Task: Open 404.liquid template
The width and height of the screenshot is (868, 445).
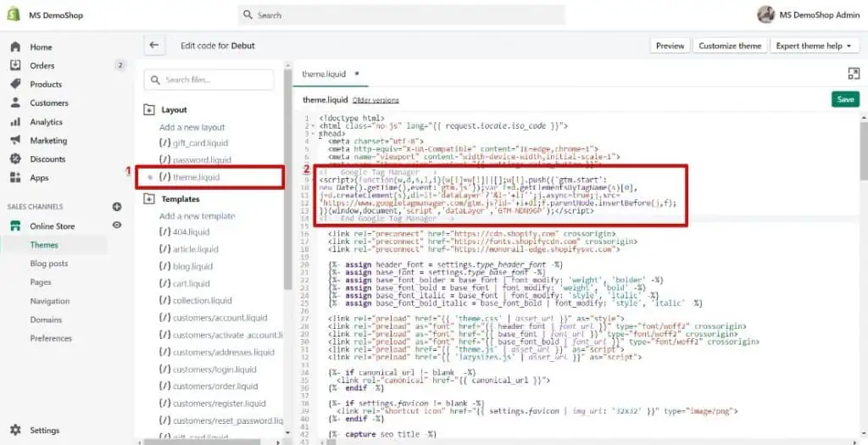Action: tap(184, 232)
